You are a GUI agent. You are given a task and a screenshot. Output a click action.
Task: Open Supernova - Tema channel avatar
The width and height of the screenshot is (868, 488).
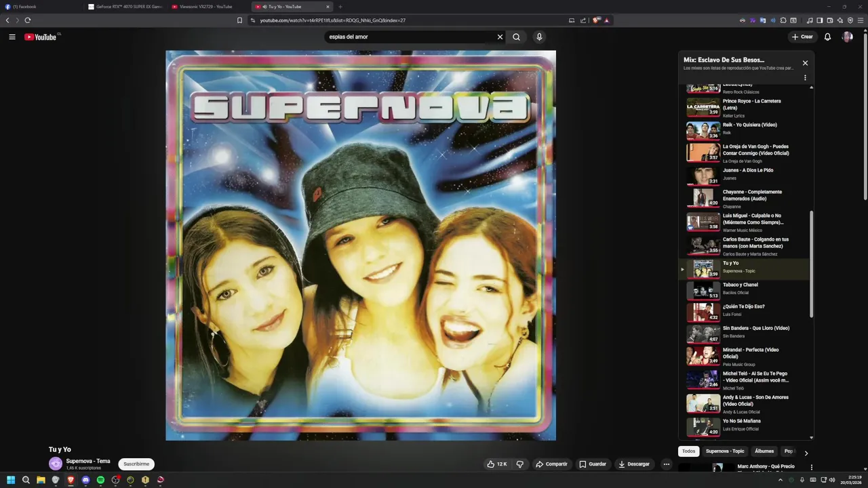56,464
